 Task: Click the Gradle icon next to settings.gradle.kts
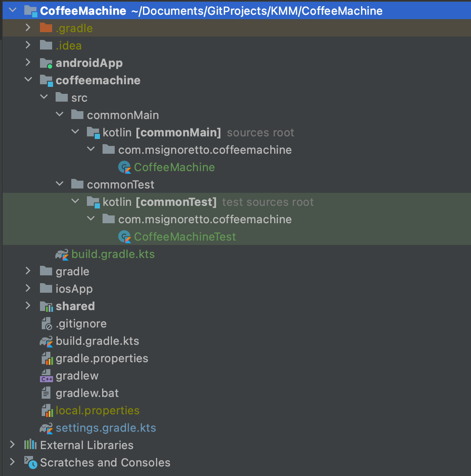point(46,428)
